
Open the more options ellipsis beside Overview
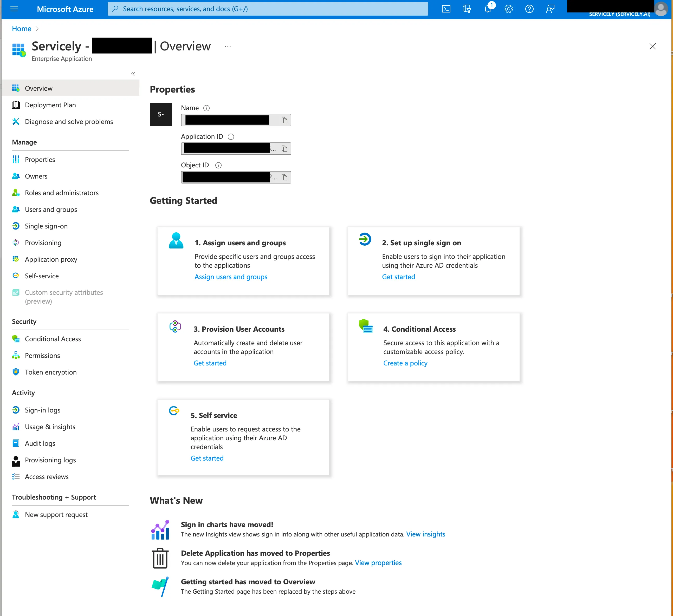click(x=228, y=46)
